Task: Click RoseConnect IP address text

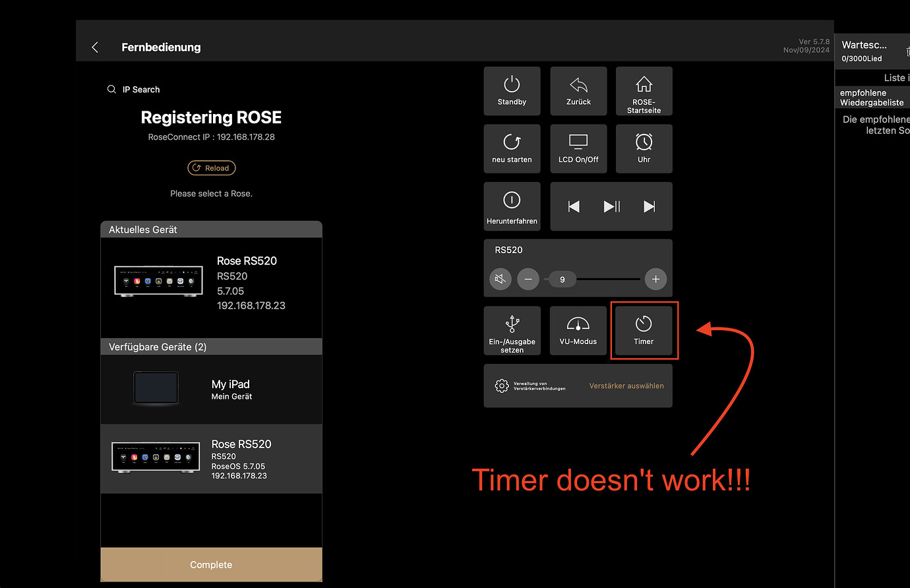Action: (x=212, y=137)
